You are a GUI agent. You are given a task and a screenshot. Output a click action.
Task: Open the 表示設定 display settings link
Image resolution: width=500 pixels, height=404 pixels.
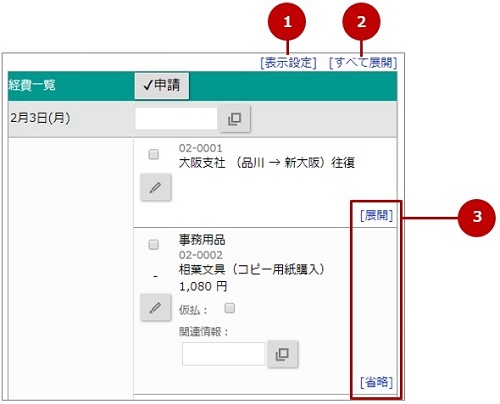tap(288, 63)
